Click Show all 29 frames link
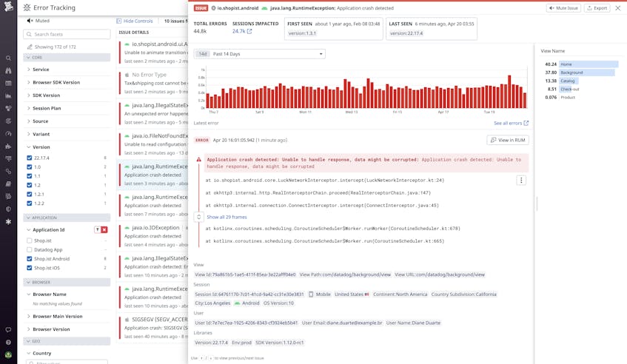 pyautogui.click(x=227, y=218)
